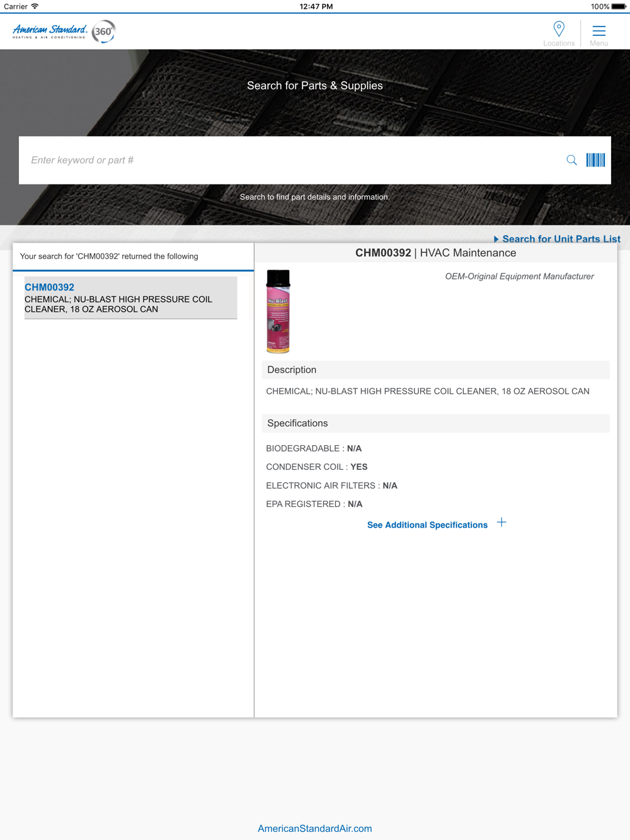Click the Wi-Fi status icon
This screenshot has height=840, width=630.
pyautogui.click(x=35, y=6)
